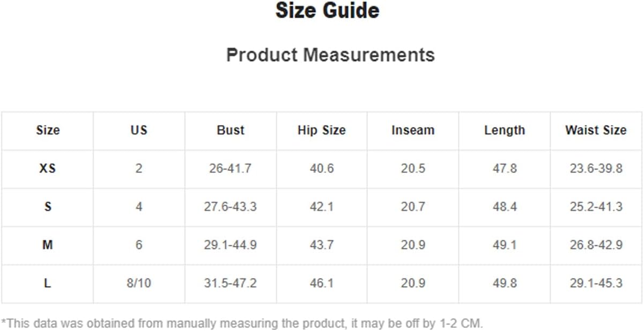This screenshot has width=644, height=331.
Task: Click the Size Guide heading
Action: click(x=327, y=11)
